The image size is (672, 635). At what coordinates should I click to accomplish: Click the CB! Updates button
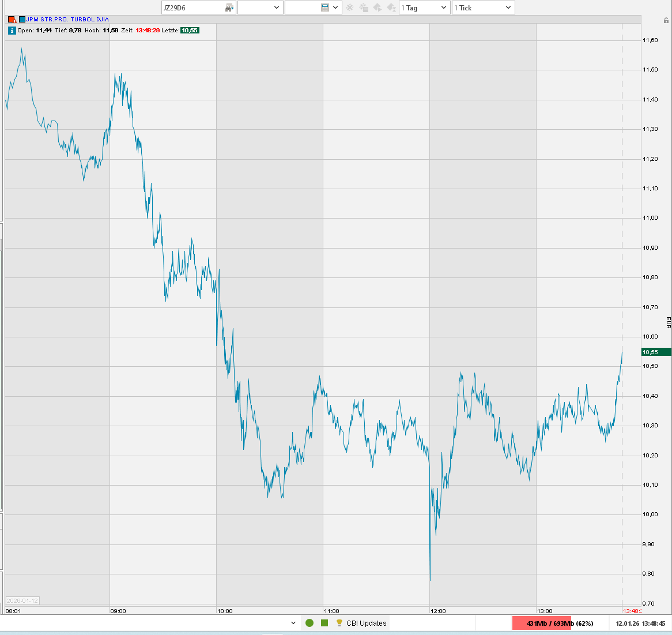[x=366, y=623]
